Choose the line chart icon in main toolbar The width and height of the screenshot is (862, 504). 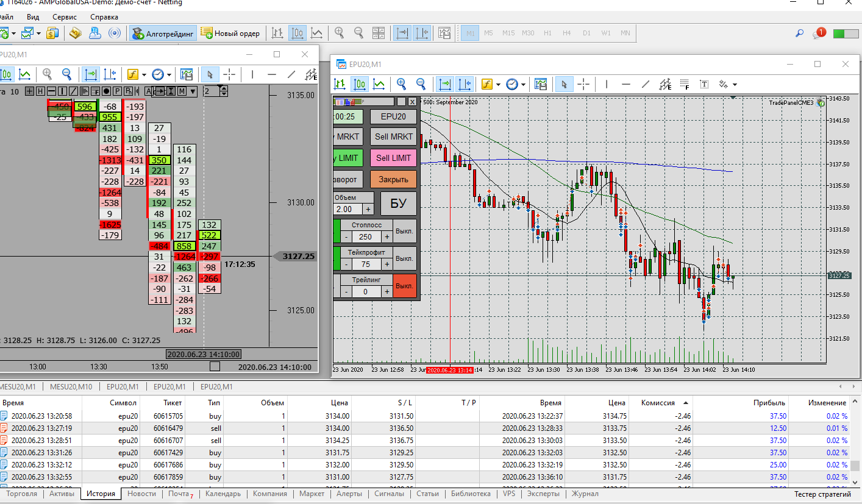click(x=316, y=33)
